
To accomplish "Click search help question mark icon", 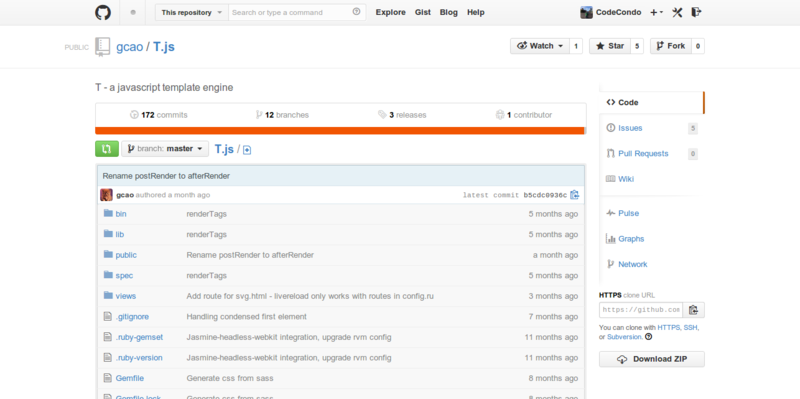I will [x=356, y=12].
